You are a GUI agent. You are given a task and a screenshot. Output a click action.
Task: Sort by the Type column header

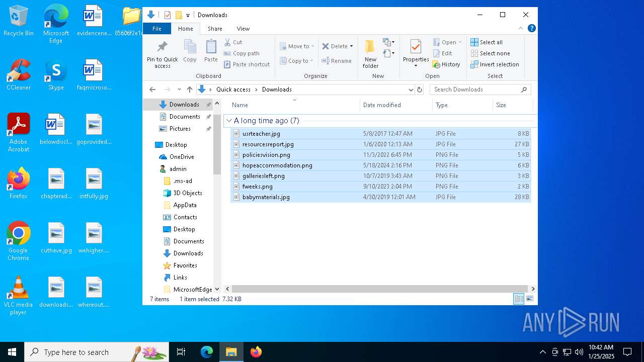[x=462, y=105]
